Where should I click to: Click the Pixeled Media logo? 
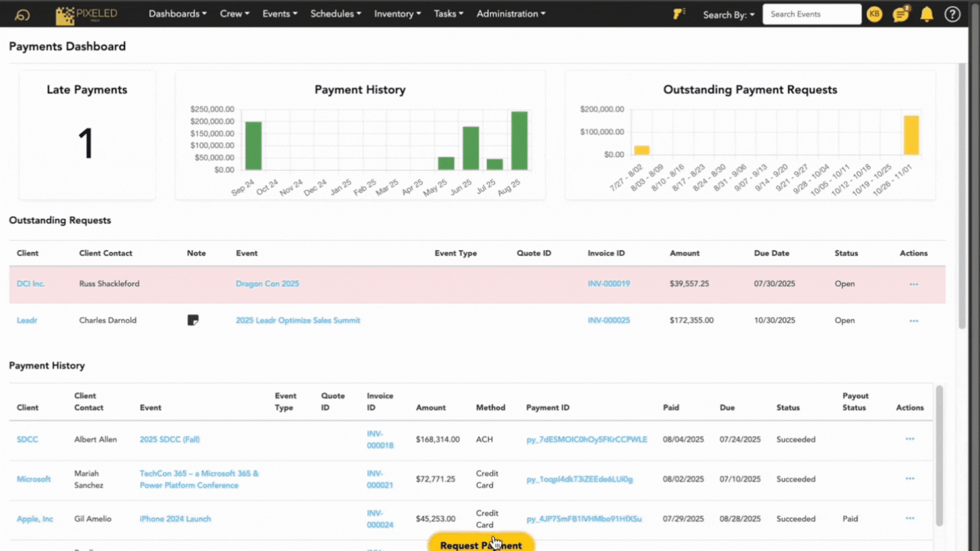[86, 15]
